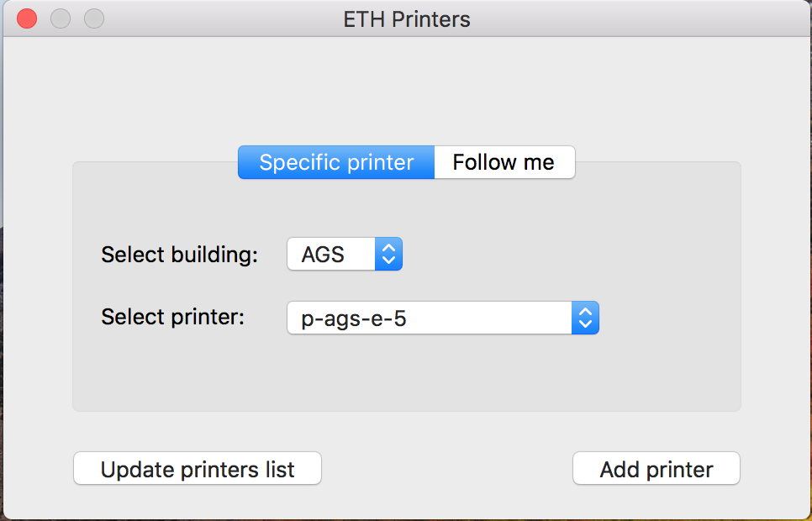Viewport: 812px width, 521px height.
Task: Switch to the Follow me tab
Action: click(x=504, y=162)
